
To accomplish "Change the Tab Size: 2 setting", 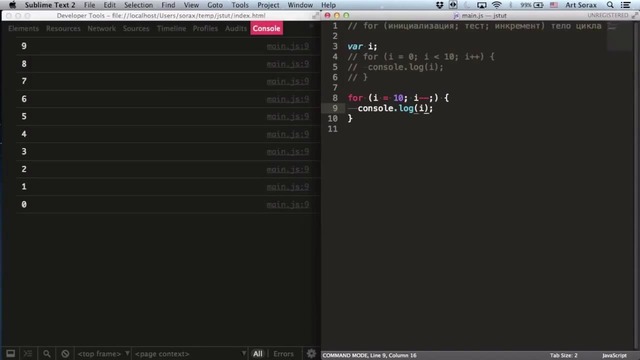I will click(563, 356).
